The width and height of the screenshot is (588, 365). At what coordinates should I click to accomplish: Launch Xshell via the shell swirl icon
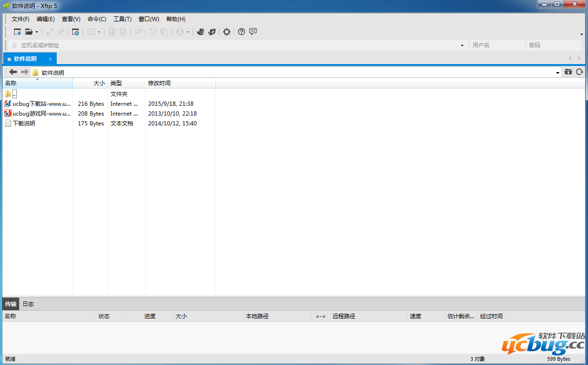[x=201, y=32]
